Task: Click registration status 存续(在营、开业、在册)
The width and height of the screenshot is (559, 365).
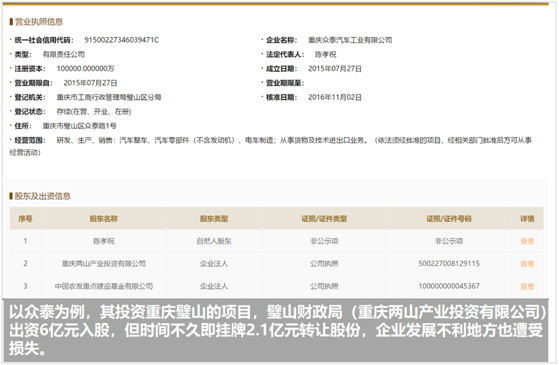Action: pyautogui.click(x=94, y=112)
